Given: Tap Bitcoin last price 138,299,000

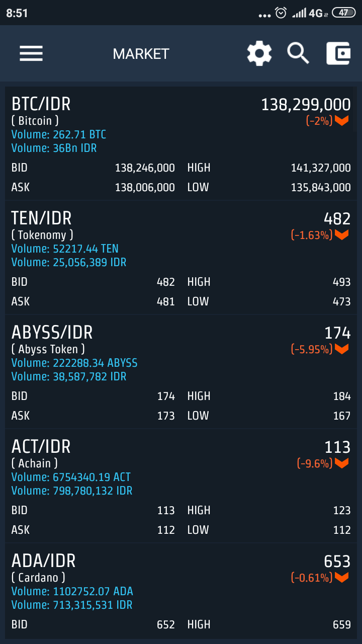Looking at the screenshot, I should click(306, 105).
